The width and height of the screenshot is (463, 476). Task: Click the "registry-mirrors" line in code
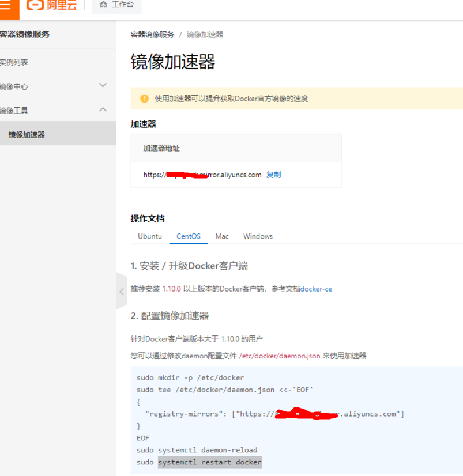(274, 414)
